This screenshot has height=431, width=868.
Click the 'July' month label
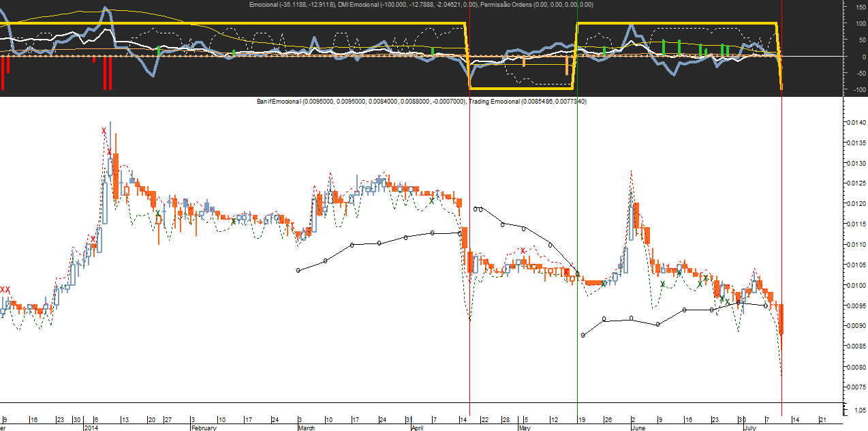click(x=750, y=428)
